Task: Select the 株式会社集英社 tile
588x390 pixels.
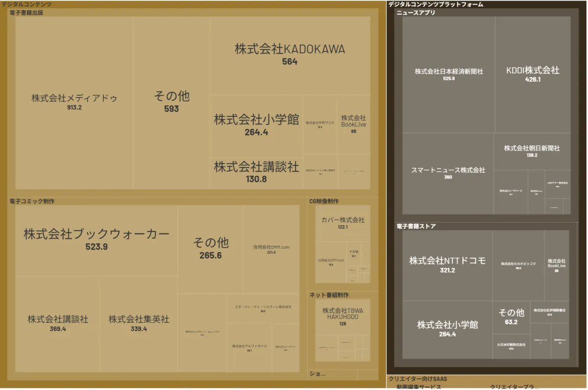Action: 139,323
